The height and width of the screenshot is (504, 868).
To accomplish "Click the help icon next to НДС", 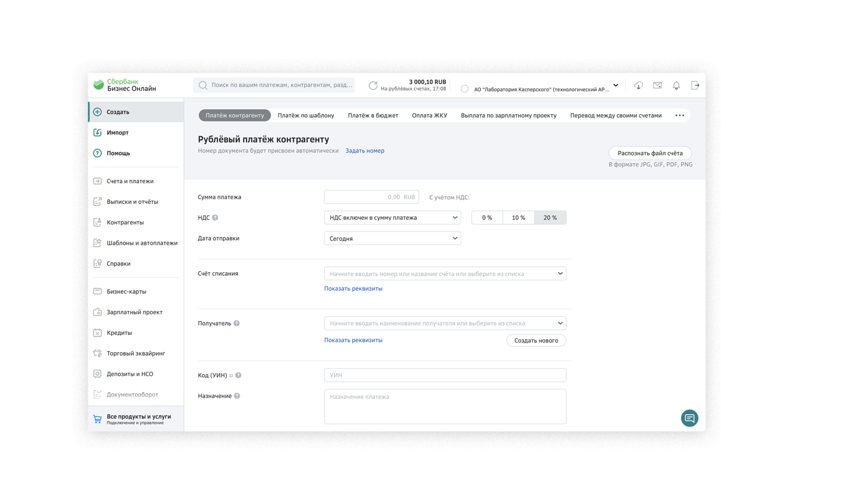I will [x=215, y=218].
